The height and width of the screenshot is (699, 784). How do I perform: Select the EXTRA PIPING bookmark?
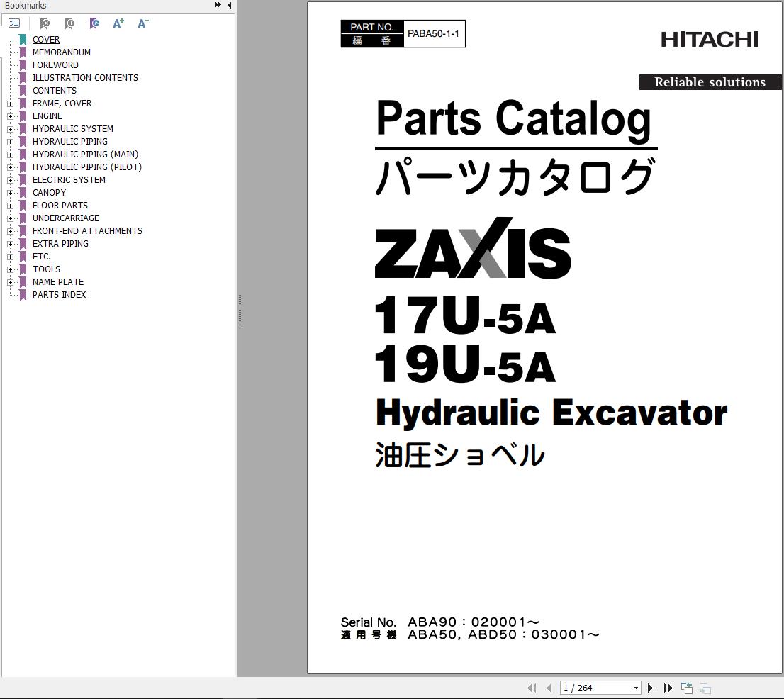coord(60,243)
